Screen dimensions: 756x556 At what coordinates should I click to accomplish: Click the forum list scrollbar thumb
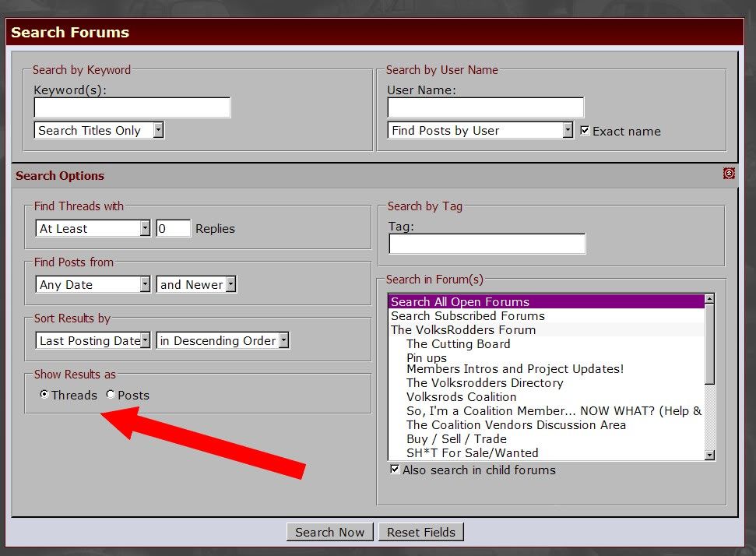[x=709, y=344]
